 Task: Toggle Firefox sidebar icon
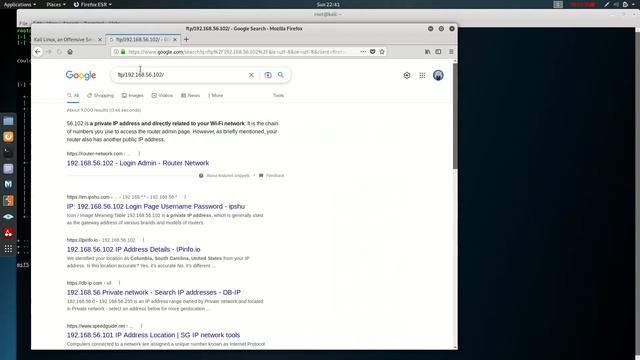pyautogui.click(x=438, y=52)
